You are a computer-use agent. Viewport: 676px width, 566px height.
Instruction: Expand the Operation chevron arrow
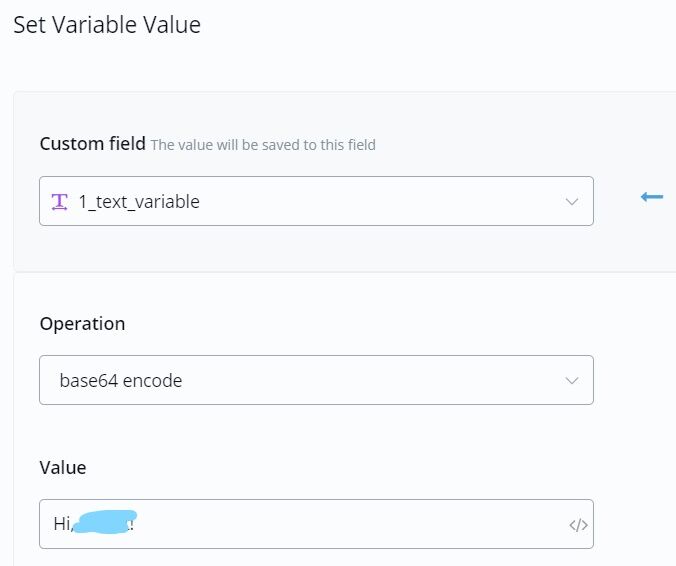click(x=572, y=381)
